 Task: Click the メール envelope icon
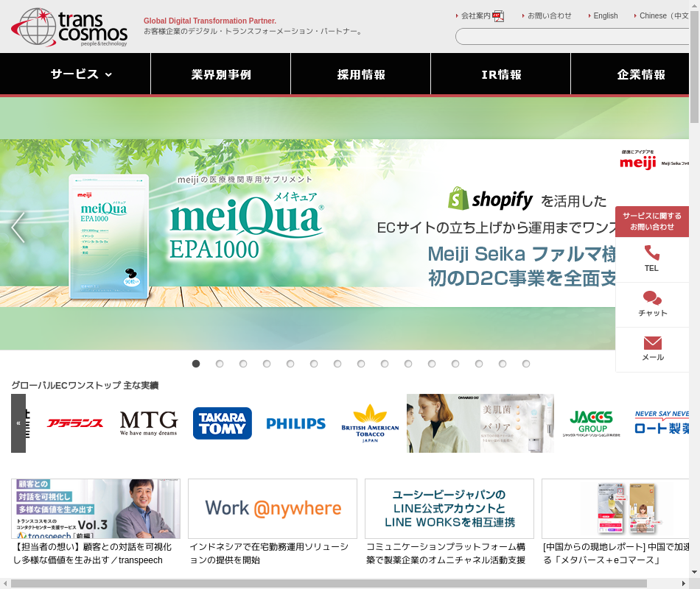pyautogui.click(x=653, y=342)
